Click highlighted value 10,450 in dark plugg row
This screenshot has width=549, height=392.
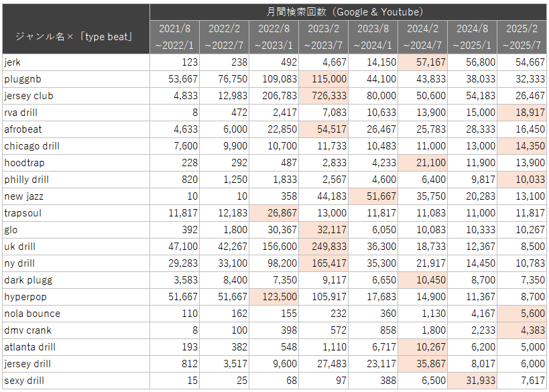tap(423, 280)
